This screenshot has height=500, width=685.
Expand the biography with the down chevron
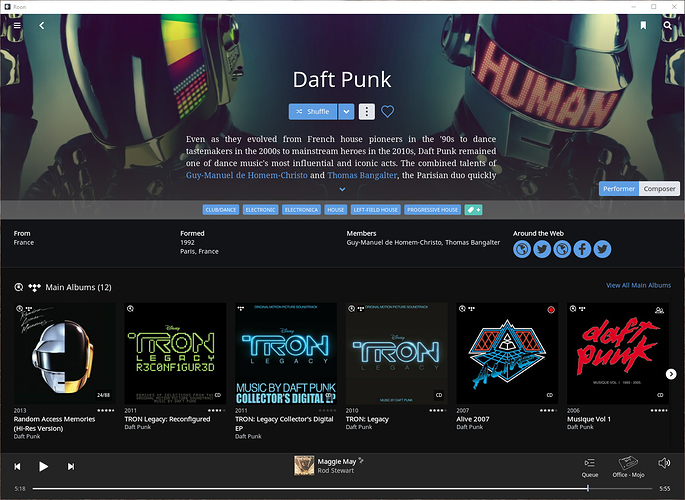coord(342,189)
